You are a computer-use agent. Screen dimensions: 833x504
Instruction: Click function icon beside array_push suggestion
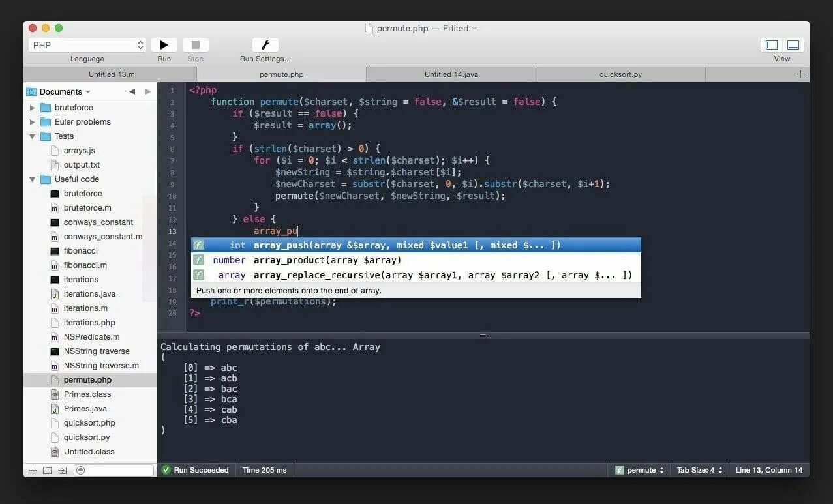[x=199, y=245]
